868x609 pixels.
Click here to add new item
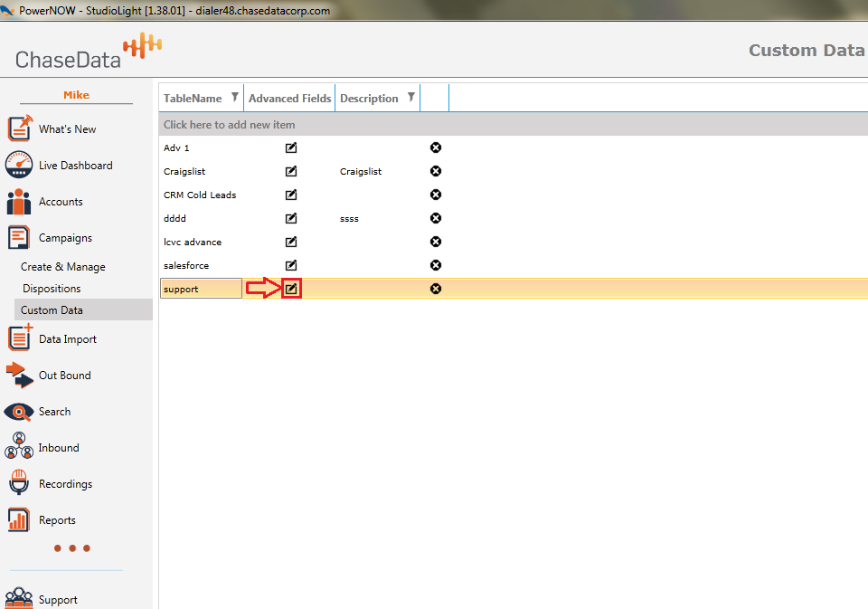[230, 125]
